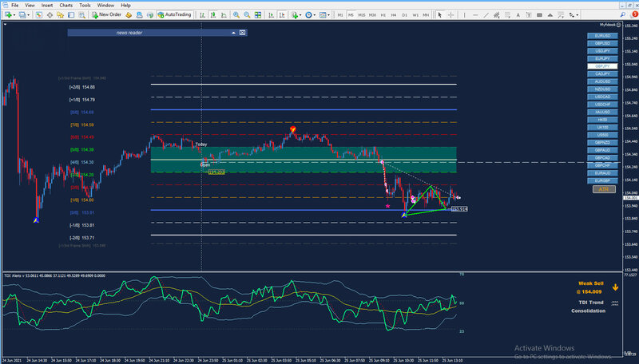Switch chart to USDJPY symbol button
Image resolution: width=639 pixels, height=364 pixels.
(x=602, y=51)
